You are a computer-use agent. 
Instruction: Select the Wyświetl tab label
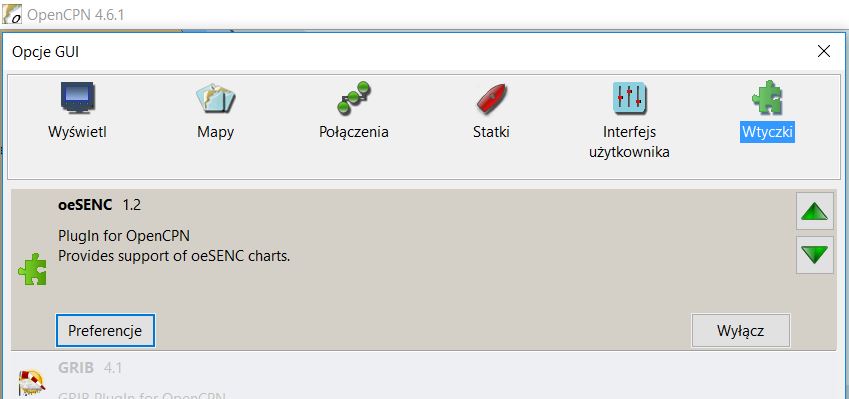click(77, 132)
